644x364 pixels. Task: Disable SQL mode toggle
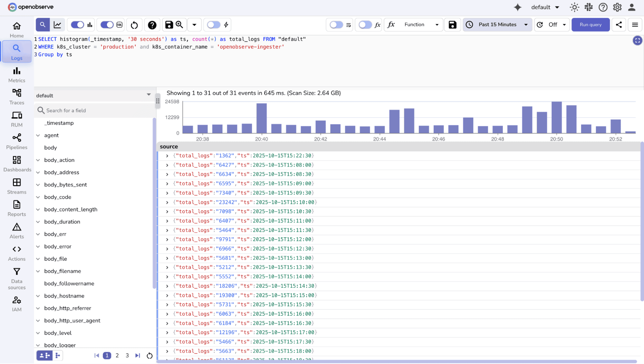click(106, 24)
